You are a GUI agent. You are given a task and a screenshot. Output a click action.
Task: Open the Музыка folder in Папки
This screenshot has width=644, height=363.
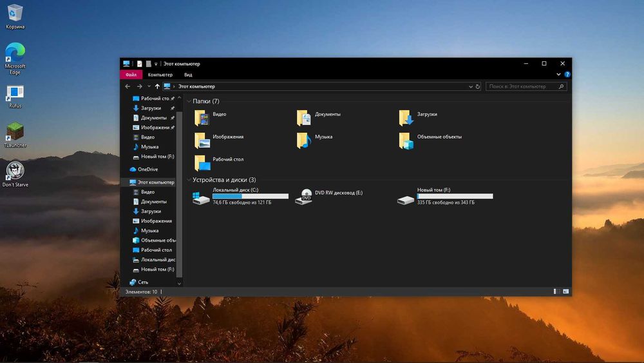[x=315, y=140]
